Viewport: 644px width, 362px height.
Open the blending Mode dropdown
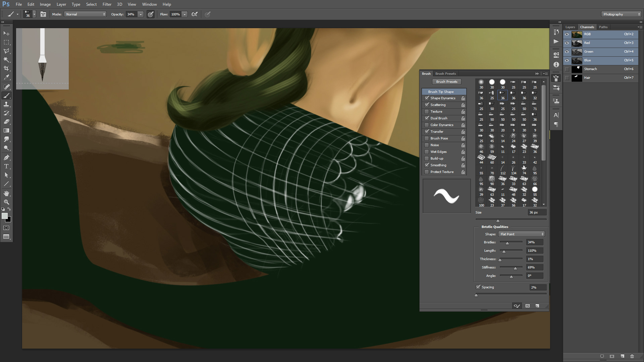tap(86, 14)
